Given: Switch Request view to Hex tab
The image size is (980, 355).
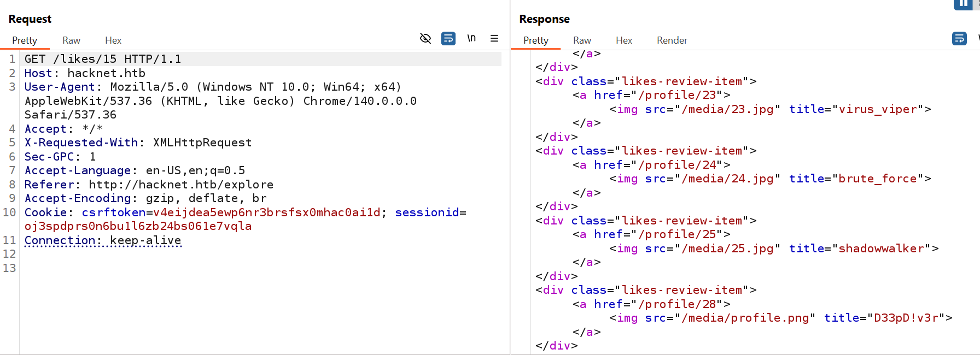Looking at the screenshot, I should click(113, 40).
